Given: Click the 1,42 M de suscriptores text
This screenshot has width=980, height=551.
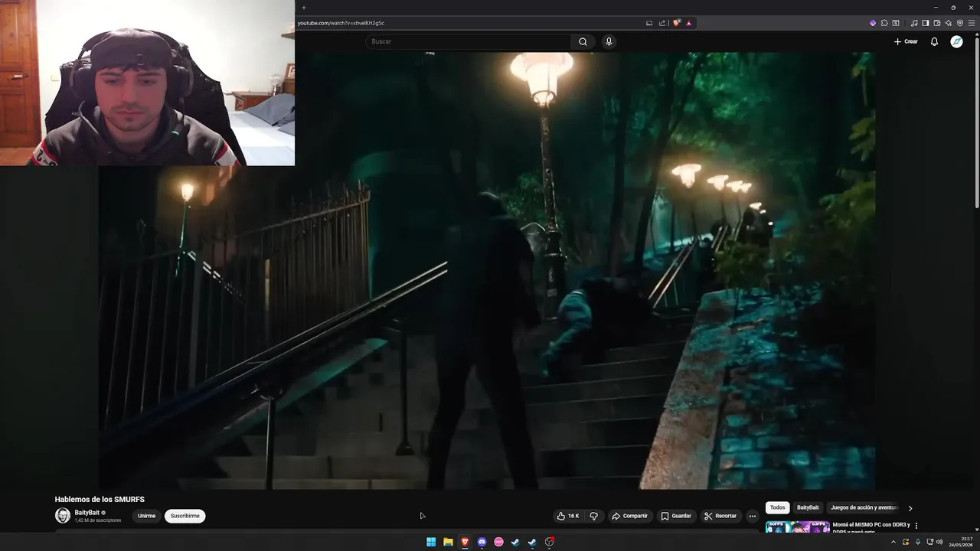Looking at the screenshot, I should point(98,520).
